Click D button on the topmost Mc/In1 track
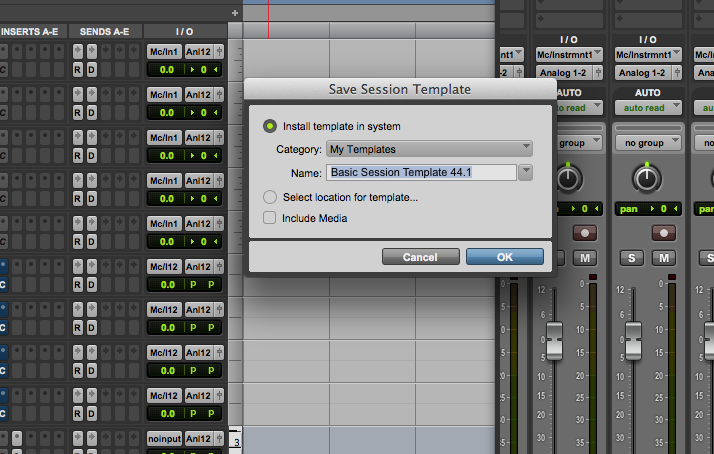Screen dimensions: 714x454 [92, 70]
